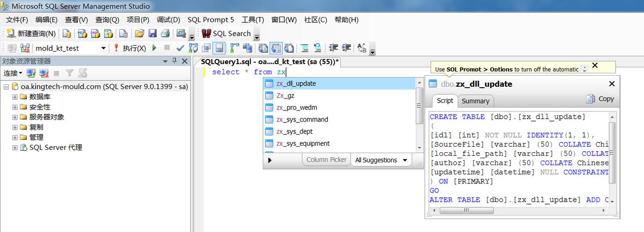Select Results to File toolbar icon

click(x=289, y=48)
